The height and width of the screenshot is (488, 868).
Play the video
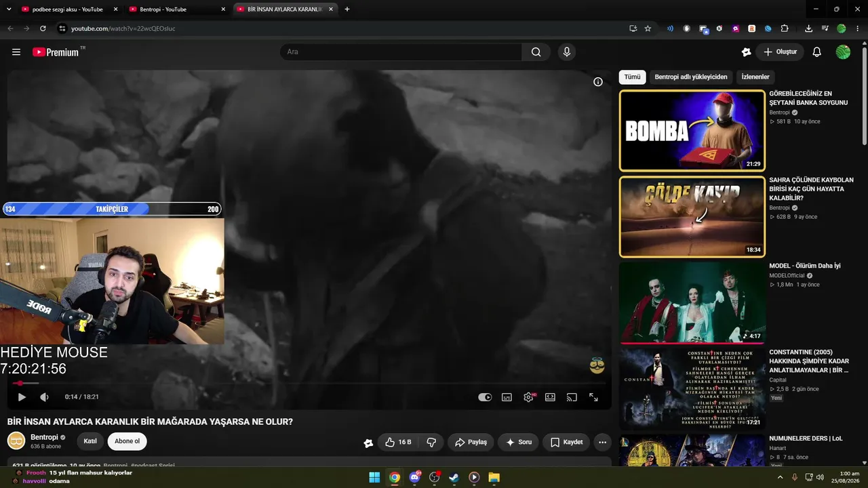22,397
